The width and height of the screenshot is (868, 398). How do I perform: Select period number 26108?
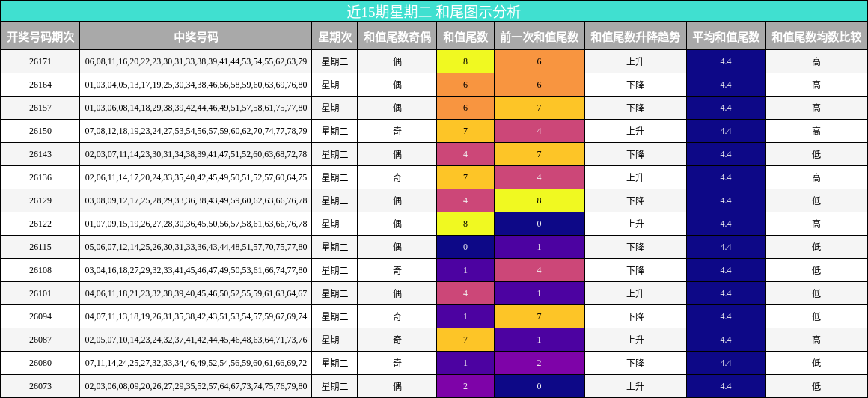click(x=40, y=271)
